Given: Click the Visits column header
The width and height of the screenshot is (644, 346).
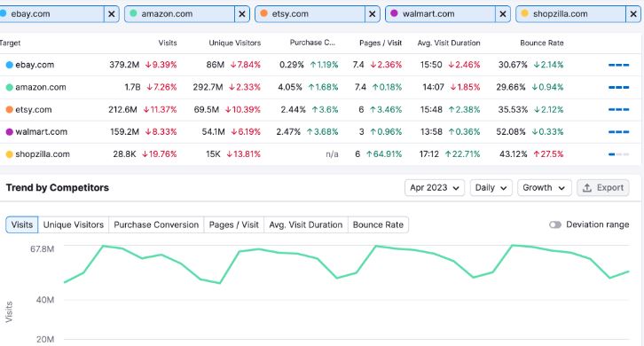Looking at the screenshot, I should pos(168,43).
